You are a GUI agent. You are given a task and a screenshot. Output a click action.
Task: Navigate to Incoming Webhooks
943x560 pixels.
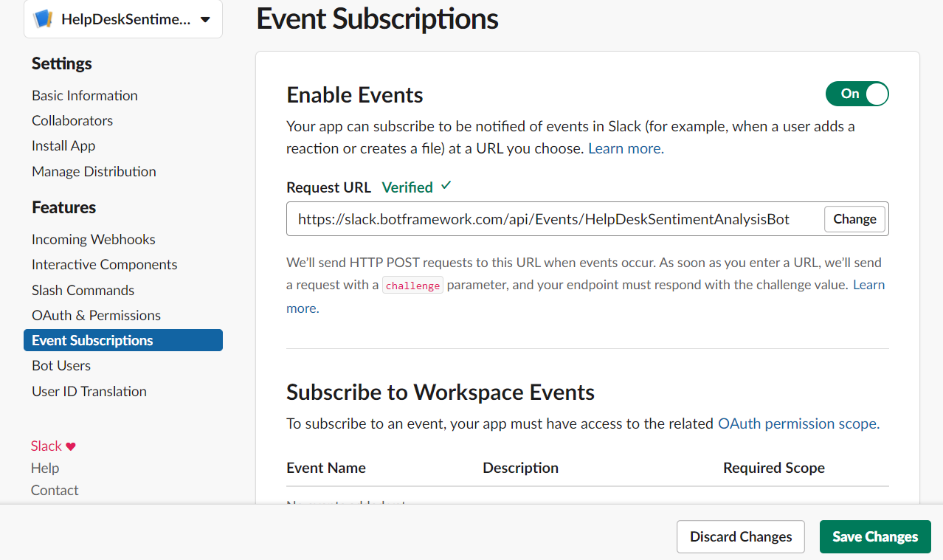point(93,239)
